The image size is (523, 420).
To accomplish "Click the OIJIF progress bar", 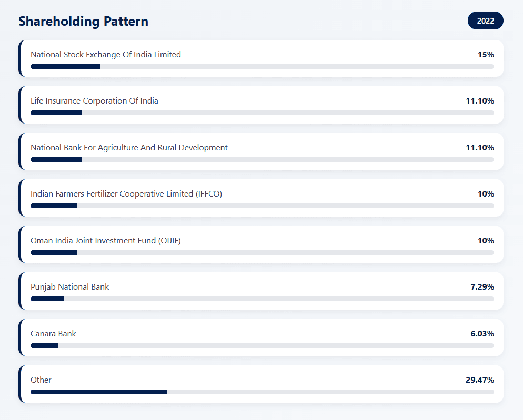I will point(262,252).
